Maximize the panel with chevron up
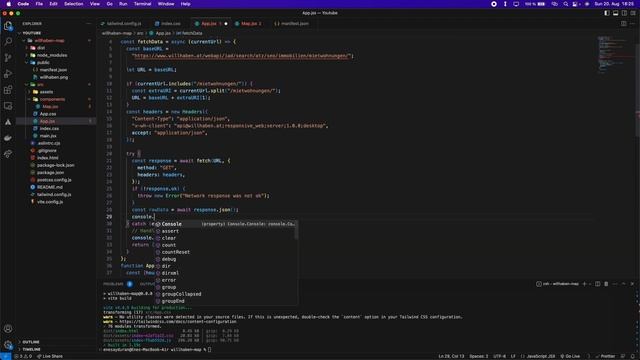Screen dimensions: 640x360 click(624, 284)
